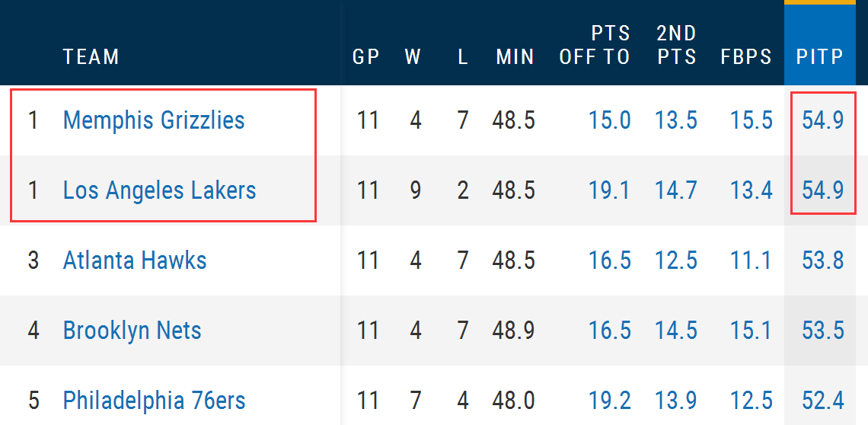
Task: Sort the table by PITP column header
Action: coord(820,56)
